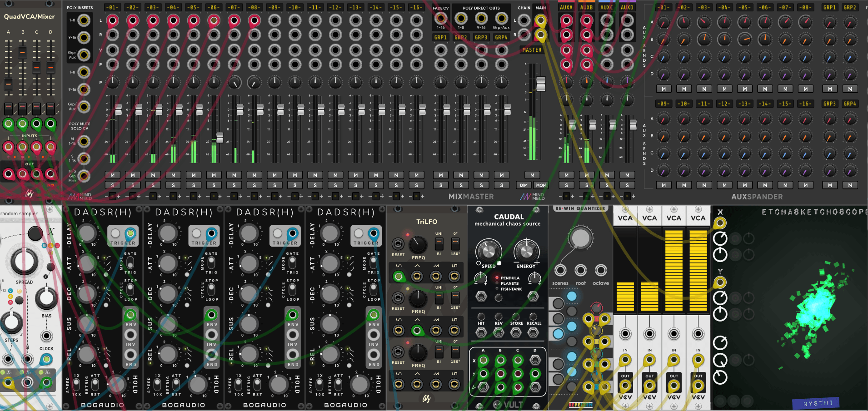Click the large gray knob on RE-WIN QUANTIZER

point(580,238)
